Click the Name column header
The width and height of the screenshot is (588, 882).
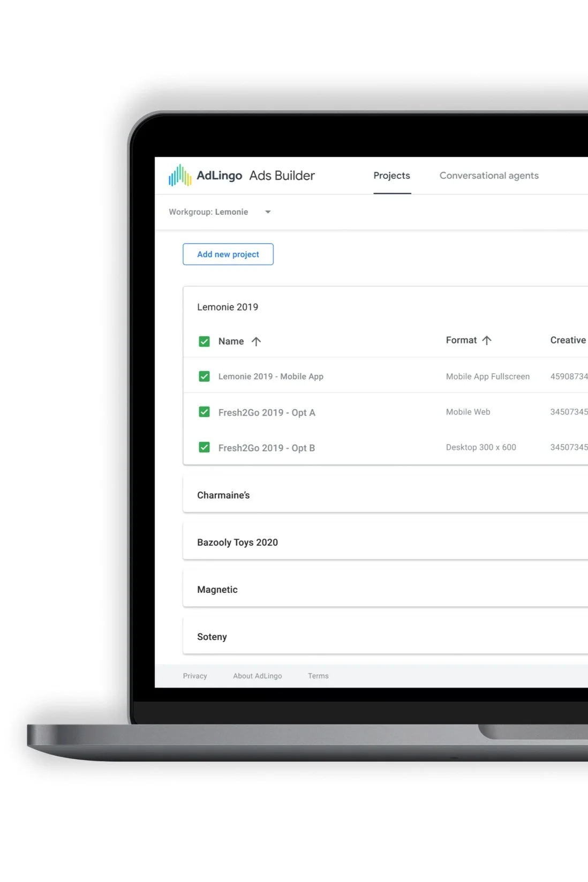(x=231, y=342)
